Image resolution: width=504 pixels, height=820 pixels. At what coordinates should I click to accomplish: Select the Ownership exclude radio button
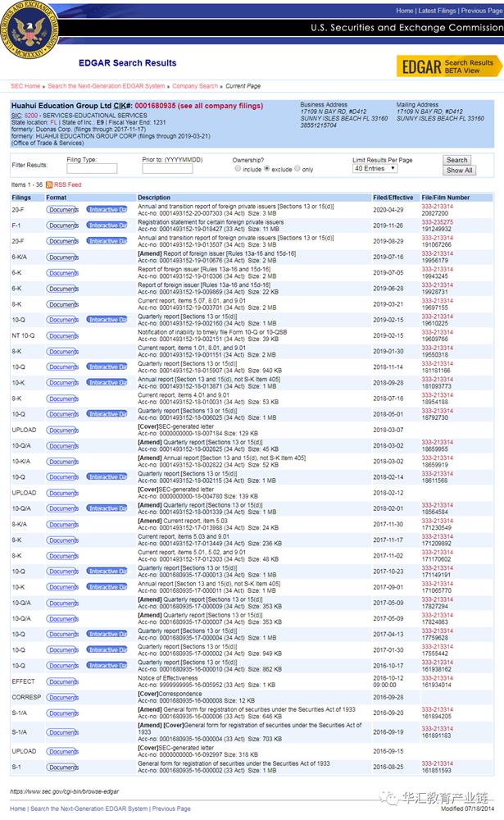click(x=267, y=168)
